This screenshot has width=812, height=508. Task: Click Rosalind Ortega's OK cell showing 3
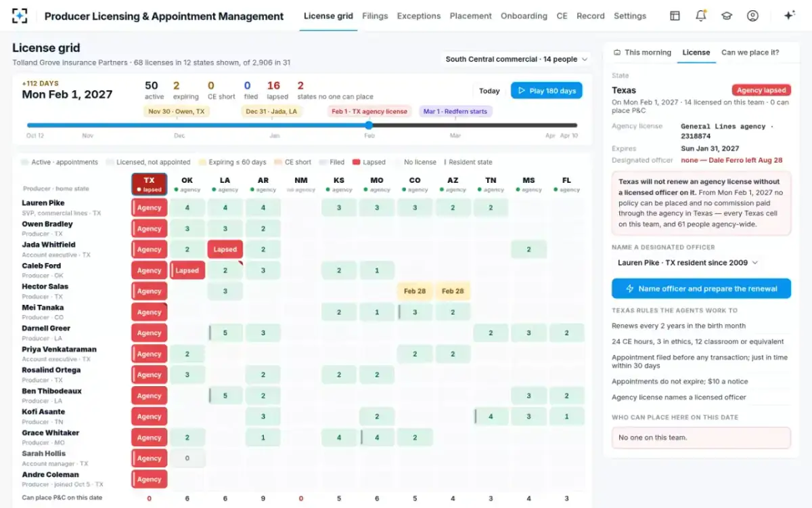click(x=187, y=375)
